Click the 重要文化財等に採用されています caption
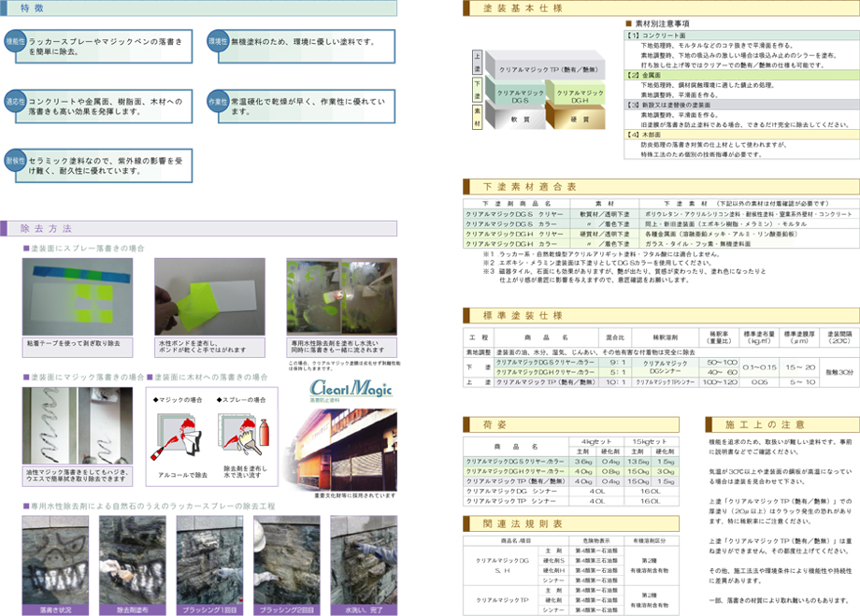 tap(355, 495)
